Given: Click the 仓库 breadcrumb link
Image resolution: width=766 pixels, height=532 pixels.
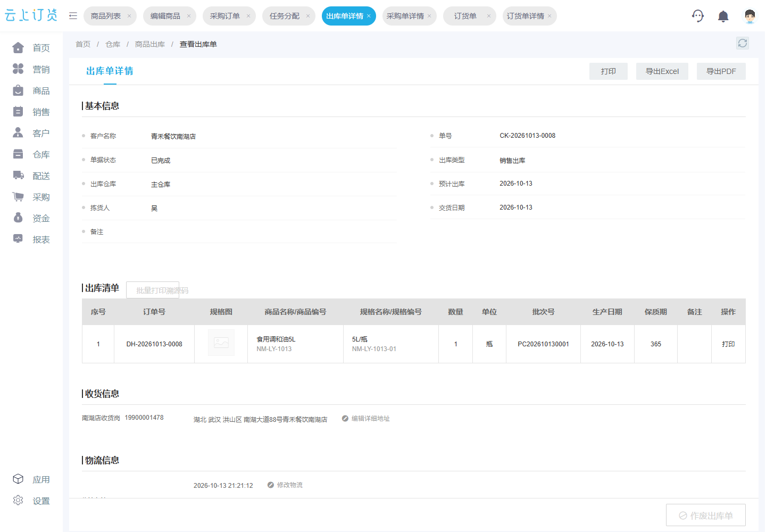Looking at the screenshot, I should click(113, 44).
